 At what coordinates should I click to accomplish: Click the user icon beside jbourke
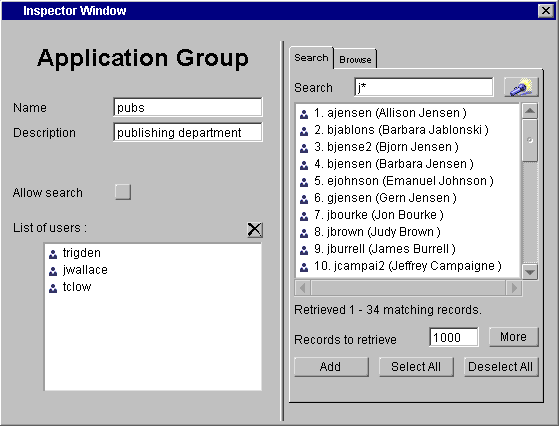click(x=304, y=216)
